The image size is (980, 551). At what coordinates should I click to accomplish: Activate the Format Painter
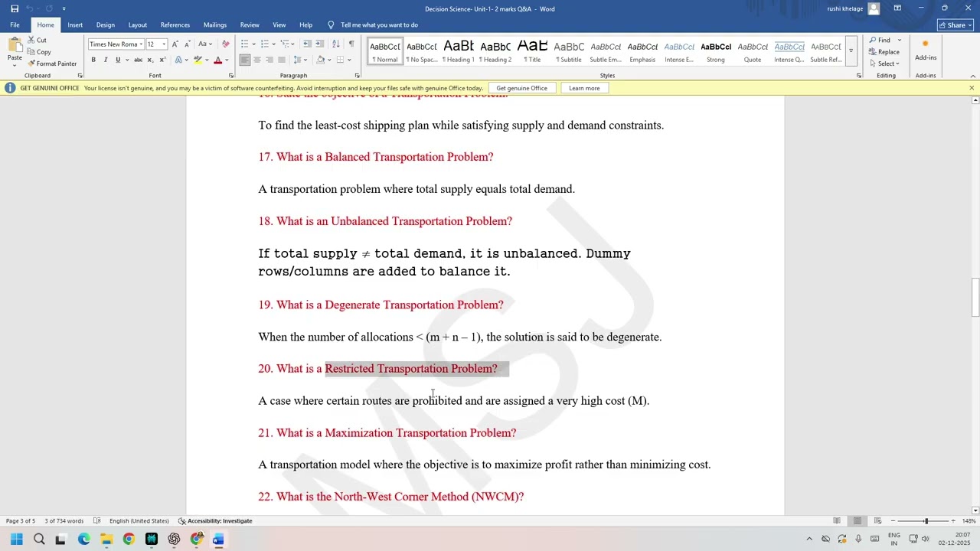click(x=52, y=64)
